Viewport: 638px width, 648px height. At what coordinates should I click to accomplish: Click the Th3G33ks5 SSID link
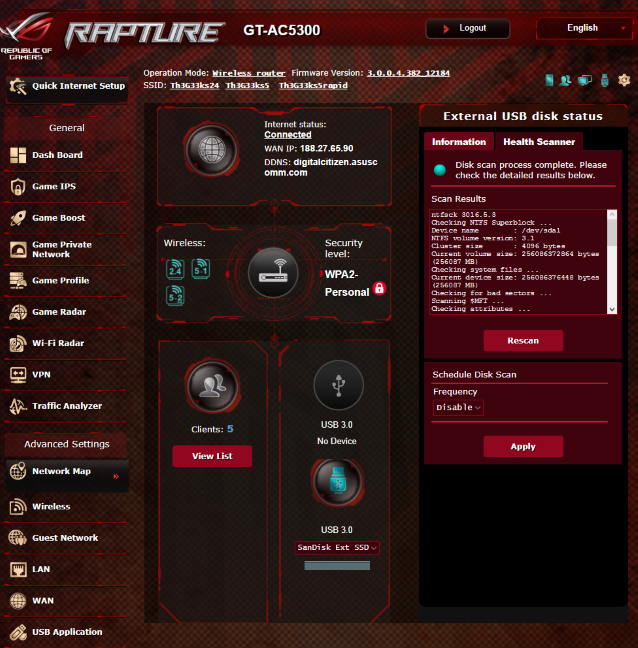coord(247,86)
